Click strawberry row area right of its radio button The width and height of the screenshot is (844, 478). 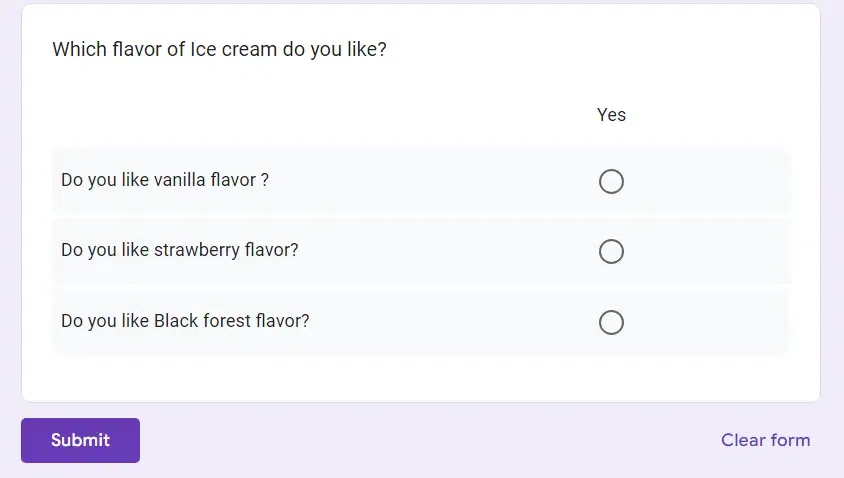click(x=710, y=251)
